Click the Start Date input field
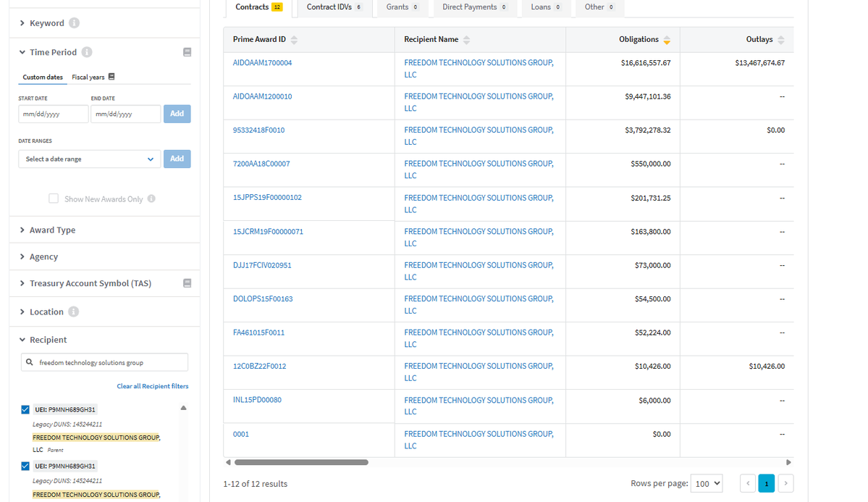This screenshot has height=502, width=868. tap(54, 114)
